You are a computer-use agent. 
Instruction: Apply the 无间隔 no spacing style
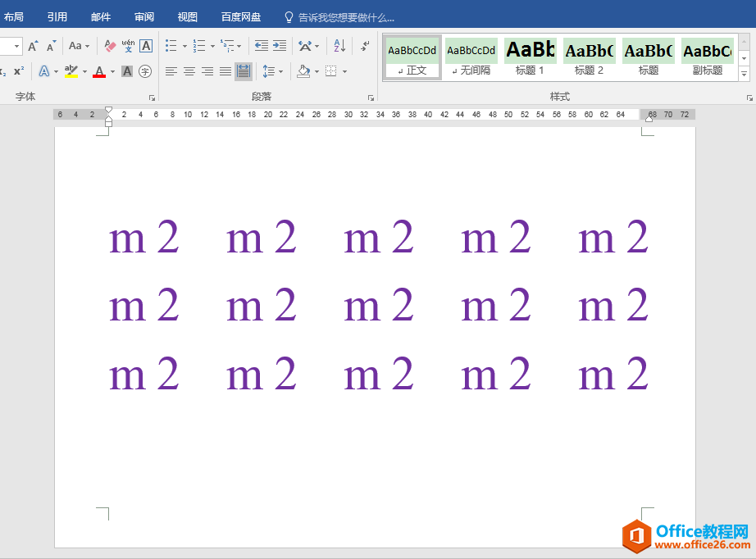pos(471,57)
